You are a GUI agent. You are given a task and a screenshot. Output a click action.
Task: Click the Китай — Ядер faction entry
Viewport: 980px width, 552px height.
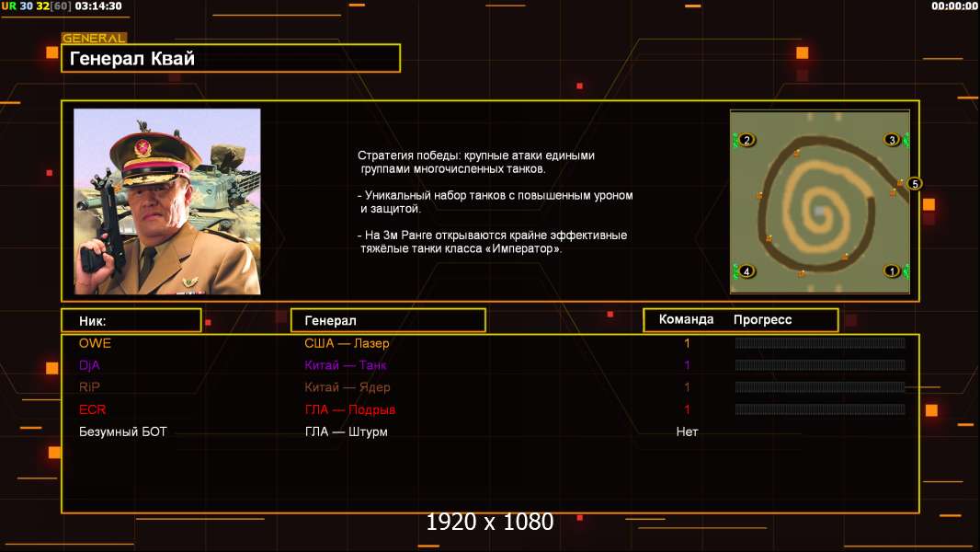tap(348, 387)
